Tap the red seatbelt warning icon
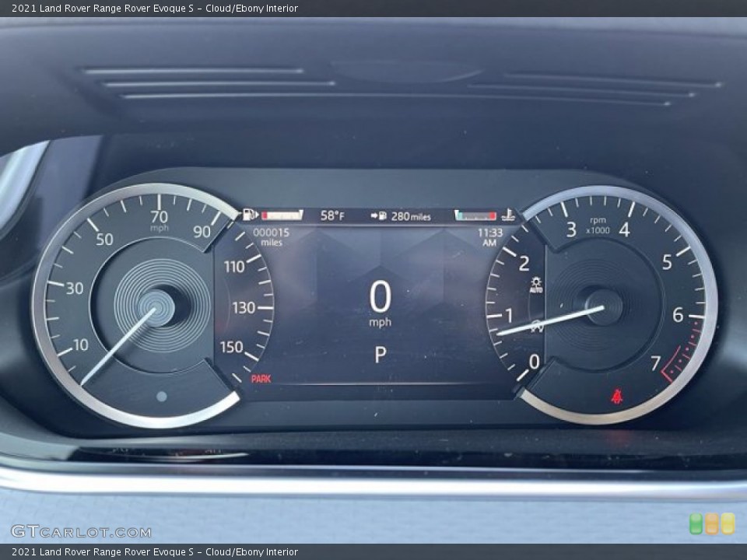Image resolution: width=747 pixels, height=560 pixels. (x=617, y=396)
